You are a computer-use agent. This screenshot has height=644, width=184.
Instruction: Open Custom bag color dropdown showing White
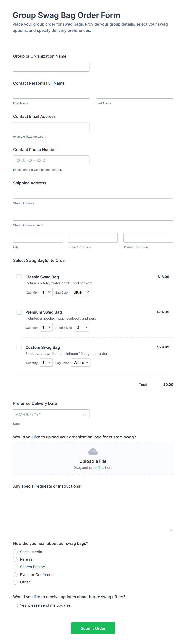(81, 363)
